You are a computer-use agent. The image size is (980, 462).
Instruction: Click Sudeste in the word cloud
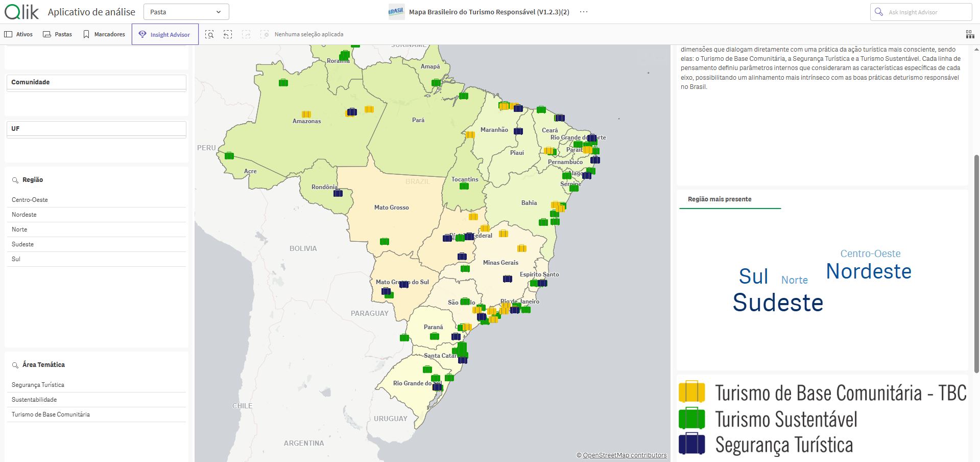pos(777,303)
